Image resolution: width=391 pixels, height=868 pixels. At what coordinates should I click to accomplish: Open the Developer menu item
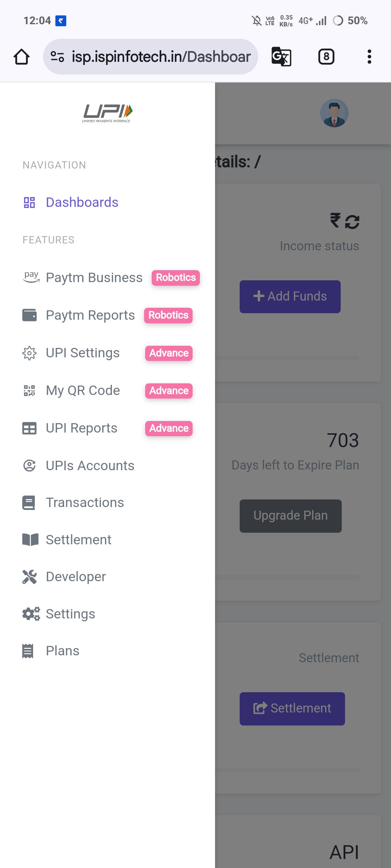[x=76, y=577]
